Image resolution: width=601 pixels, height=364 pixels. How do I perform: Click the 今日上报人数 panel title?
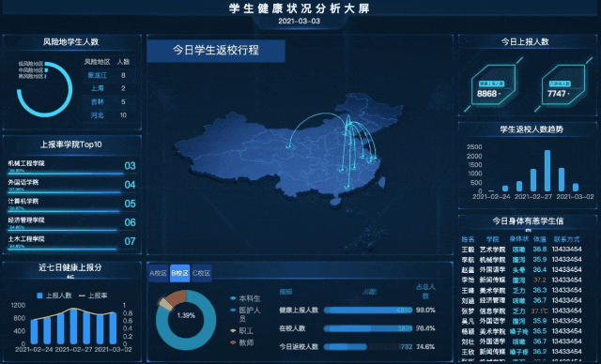[x=525, y=41]
